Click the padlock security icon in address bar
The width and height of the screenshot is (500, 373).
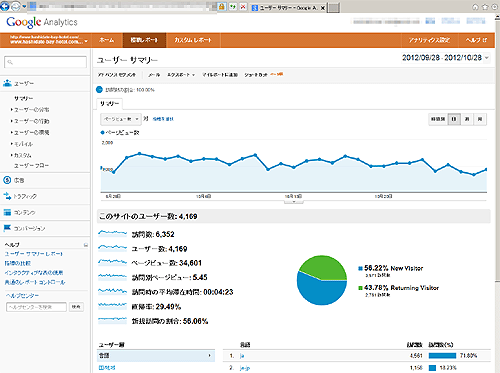pos(221,6)
